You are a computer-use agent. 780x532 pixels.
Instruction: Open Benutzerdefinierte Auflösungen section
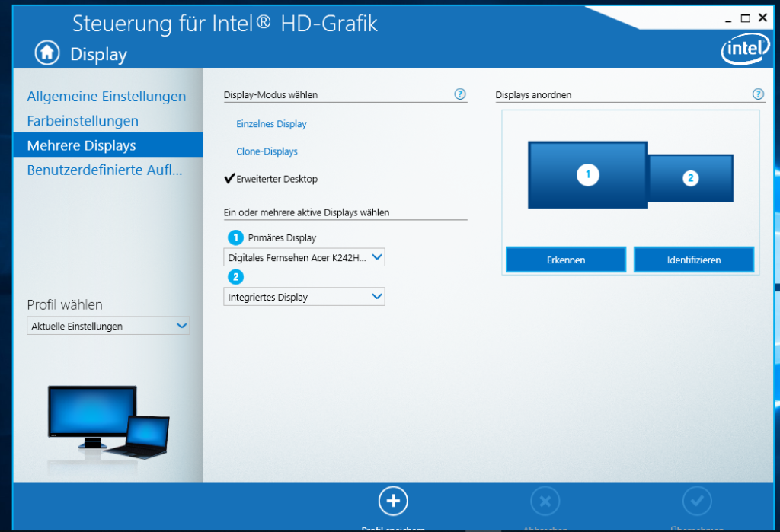pos(104,170)
